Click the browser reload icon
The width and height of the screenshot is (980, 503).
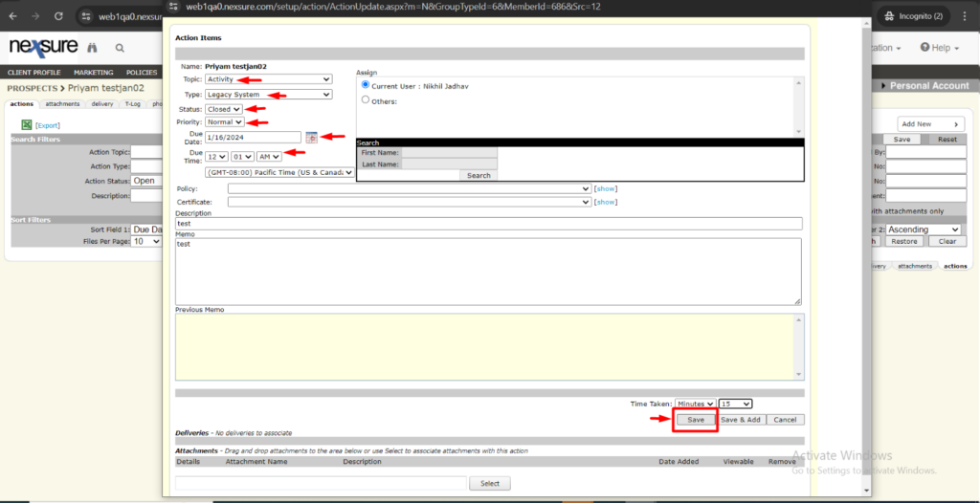[x=58, y=16]
